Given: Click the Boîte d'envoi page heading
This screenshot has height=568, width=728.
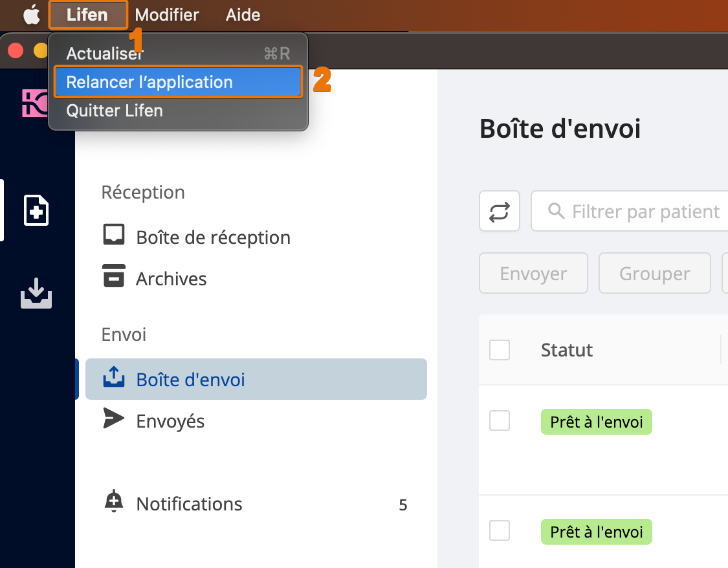Looking at the screenshot, I should coord(560,129).
